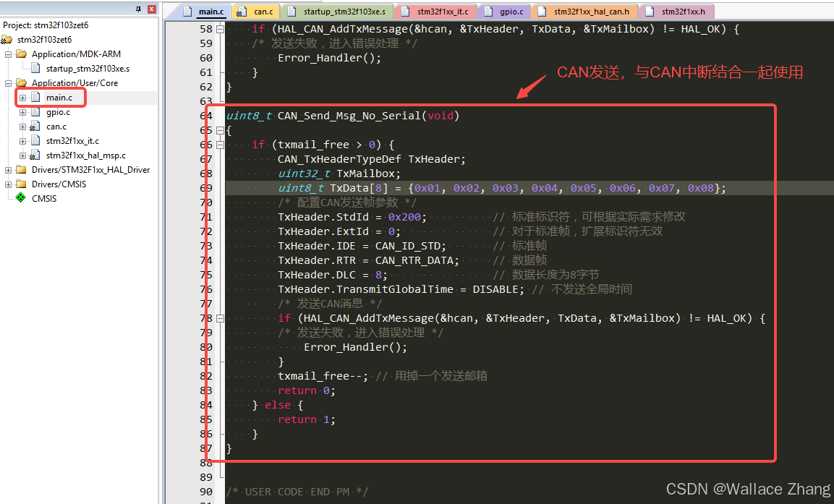This screenshot has width=834, height=504.
Task: Click the main.c file icon in the project tree
Action: point(35,98)
